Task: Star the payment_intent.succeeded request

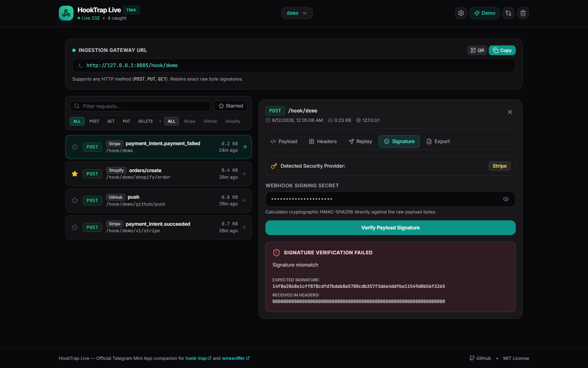Action: [75, 227]
